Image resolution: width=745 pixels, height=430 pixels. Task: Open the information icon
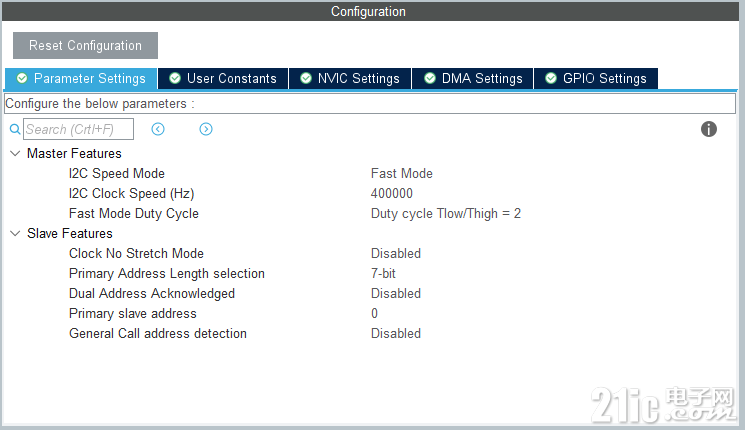pyautogui.click(x=708, y=129)
